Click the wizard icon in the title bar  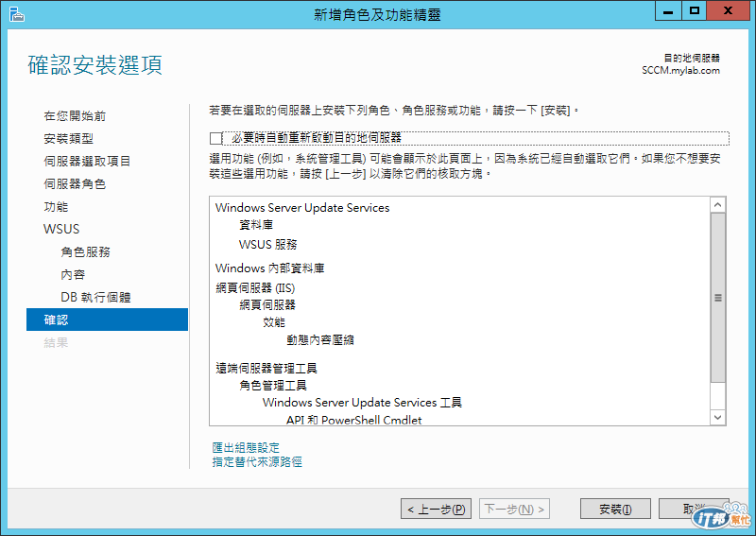tap(16, 14)
